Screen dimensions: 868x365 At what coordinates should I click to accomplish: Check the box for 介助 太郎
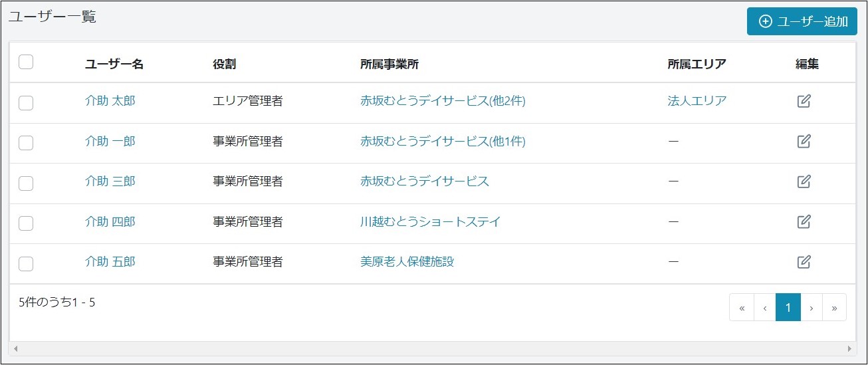[x=26, y=102]
